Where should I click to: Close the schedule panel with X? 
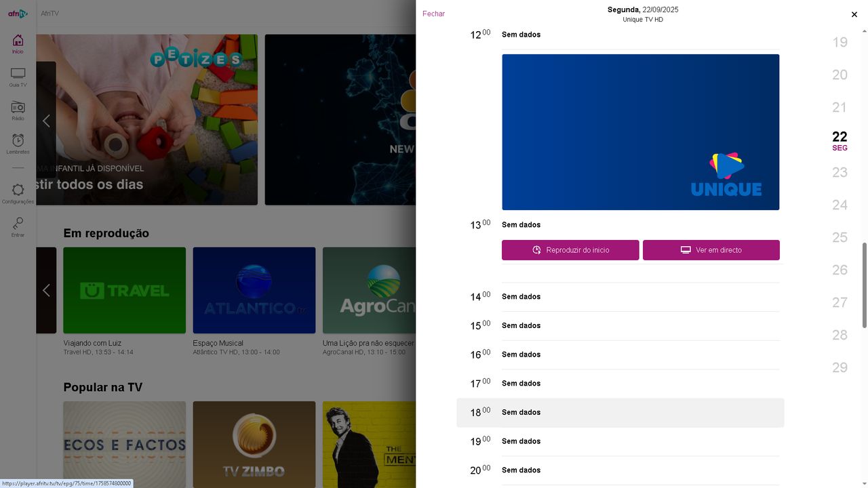pyautogui.click(x=854, y=14)
